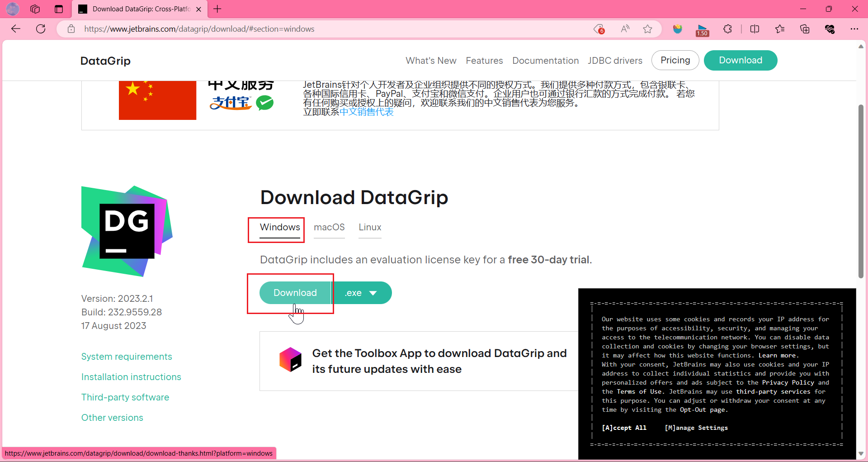Open the Extensions puzzle icon
Viewport: 868px width, 462px height.
[727, 29]
